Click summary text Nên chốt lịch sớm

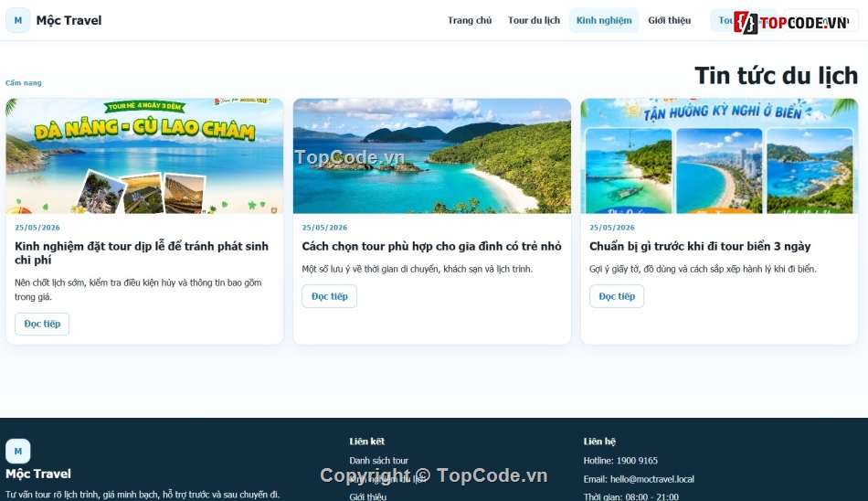138,290
